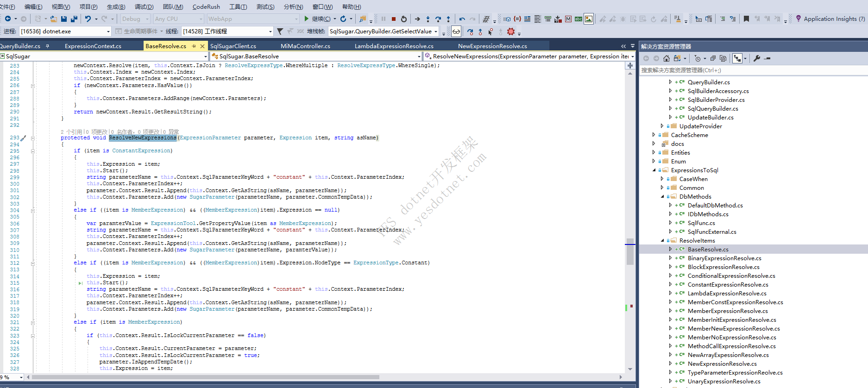Click the Save All icon
The height and width of the screenshot is (388, 868).
(x=74, y=19)
